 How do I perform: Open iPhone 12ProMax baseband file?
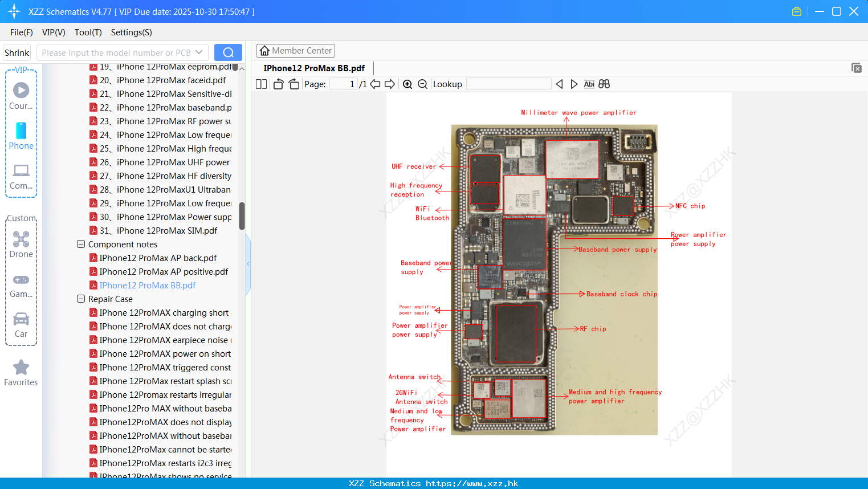tap(160, 108)
